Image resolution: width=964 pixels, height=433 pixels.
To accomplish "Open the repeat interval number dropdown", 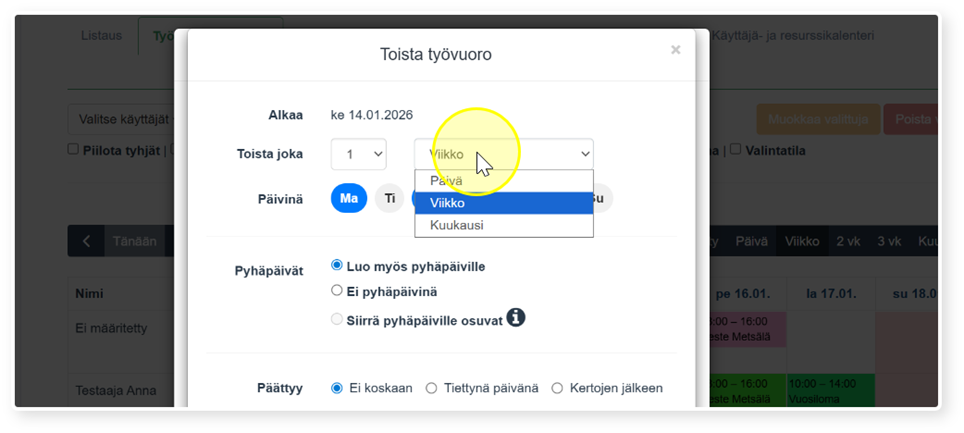I will [358, 154].
